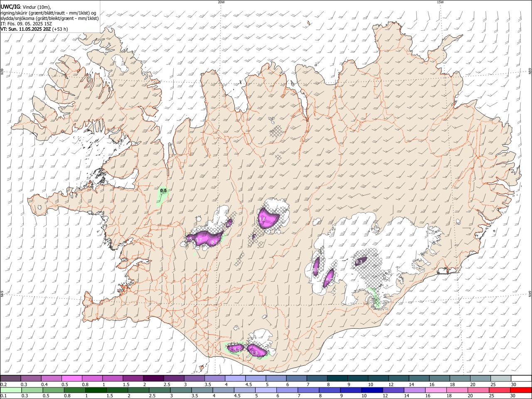Screen dimensions: 532x399
Task: Click the 'VT: Sun. 11.05.2025 20Z (+53 h)' line
Action: (x=34, y=29)
